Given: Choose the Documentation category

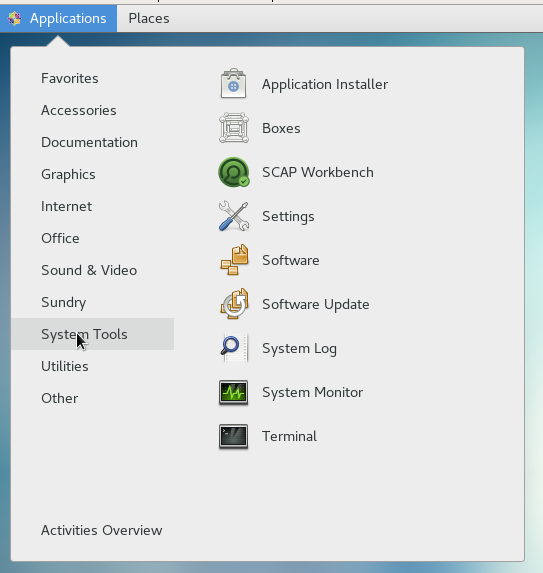Looking at the screenshot, I should click(x=89, y=143).
